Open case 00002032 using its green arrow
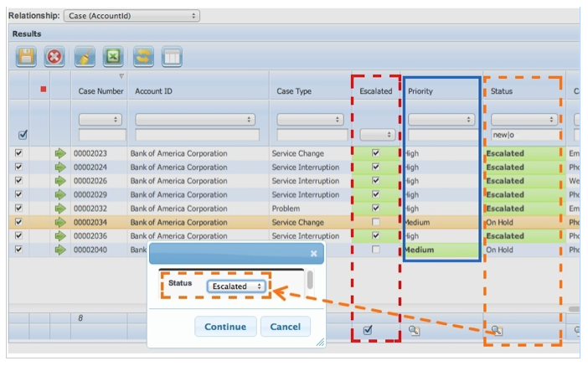The height and width of the screenshot is (366, 588). pyautogui.click(x=60, y=209)
